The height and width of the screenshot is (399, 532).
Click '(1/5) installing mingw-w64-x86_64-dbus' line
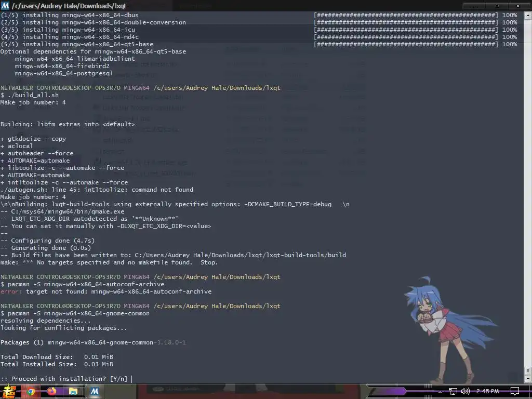(x=69, y=15)
